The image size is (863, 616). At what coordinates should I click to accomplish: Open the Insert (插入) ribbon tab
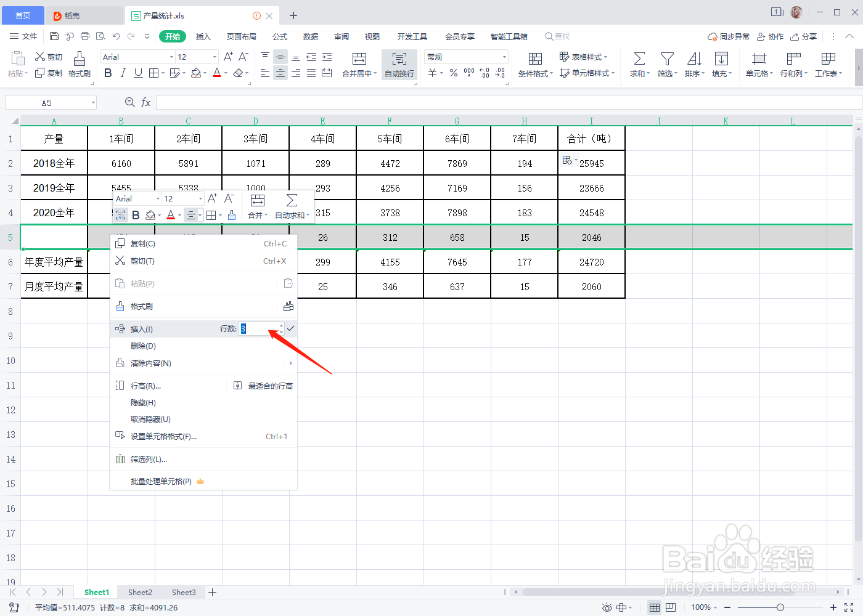tap(203, 36)
